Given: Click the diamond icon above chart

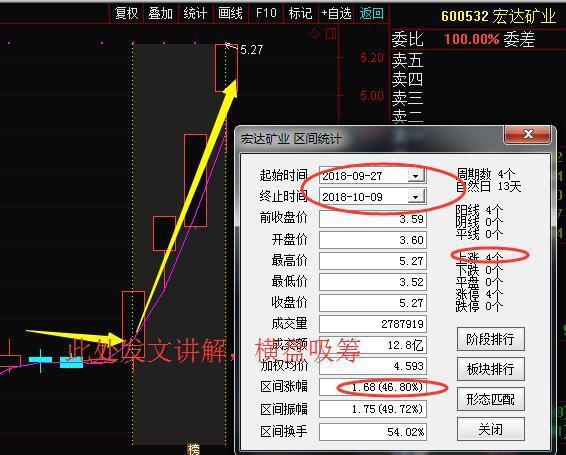Looking at the screenshot, I should tap(315, 34).
